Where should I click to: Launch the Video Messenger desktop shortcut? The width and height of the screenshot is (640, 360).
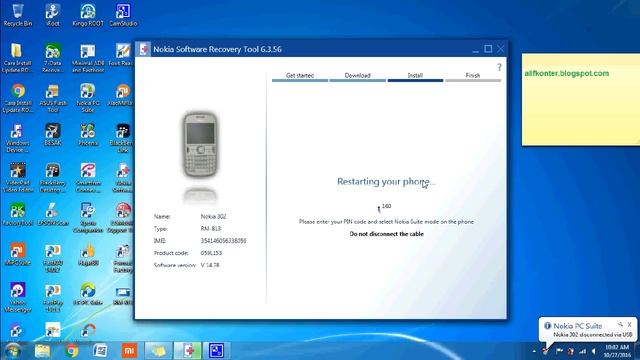pos(18,298)
